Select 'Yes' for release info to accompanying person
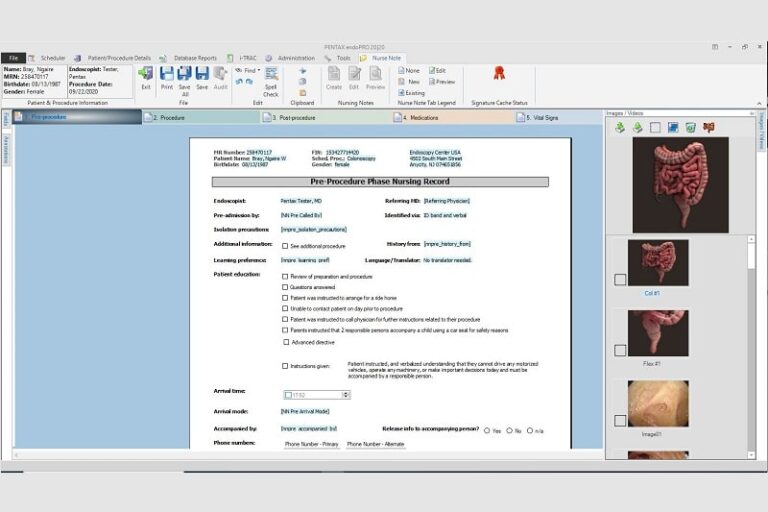This screenshot has width=768, height=512. pyautogui.click(x=487, y=430)
